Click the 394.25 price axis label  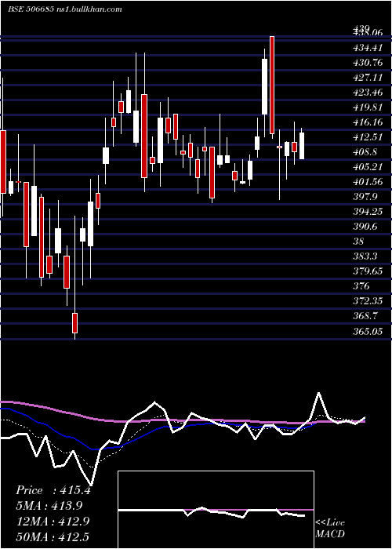pyautogui.click(x=368, y=212)
